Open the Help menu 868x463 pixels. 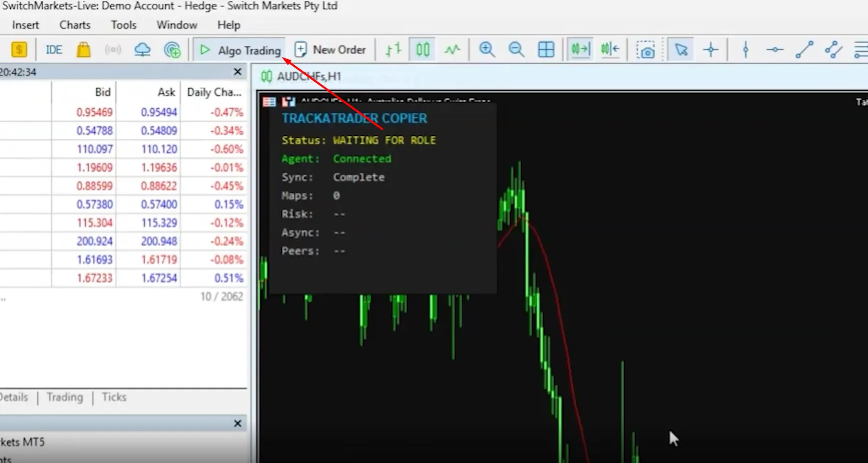229,25
